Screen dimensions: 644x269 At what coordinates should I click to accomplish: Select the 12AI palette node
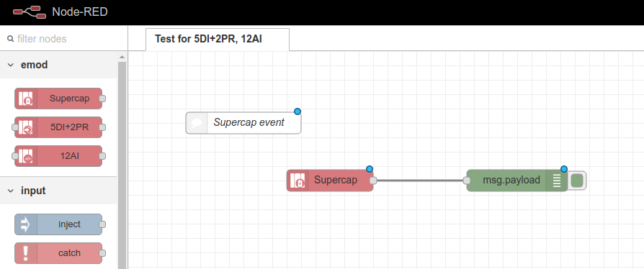tap(58, 156)
